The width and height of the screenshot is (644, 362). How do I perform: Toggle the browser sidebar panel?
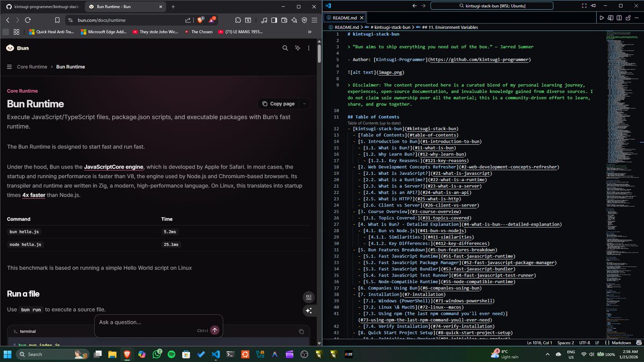(x=274, y=20)
